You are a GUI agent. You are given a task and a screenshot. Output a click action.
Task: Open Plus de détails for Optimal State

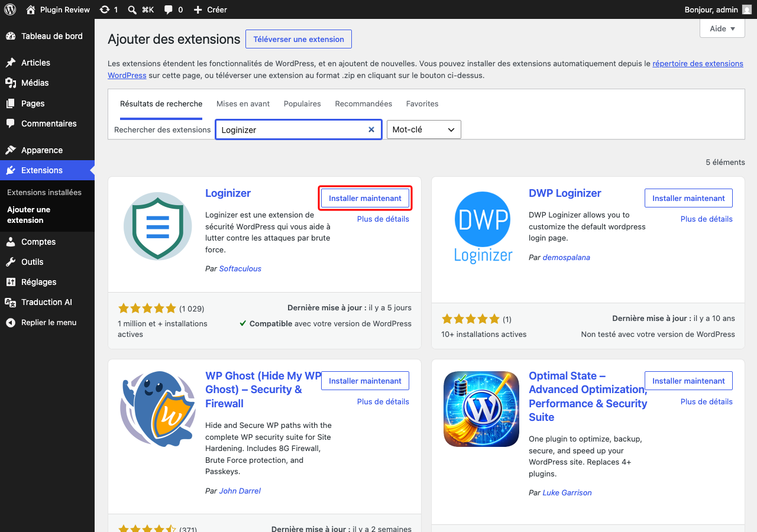(707, 401)
